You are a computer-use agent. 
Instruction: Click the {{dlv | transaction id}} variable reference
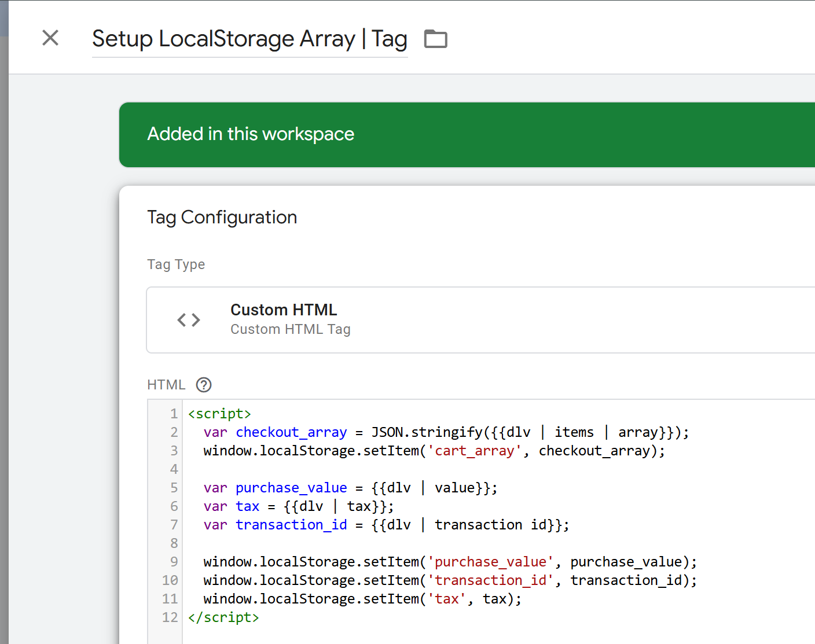tap(469, 525)
